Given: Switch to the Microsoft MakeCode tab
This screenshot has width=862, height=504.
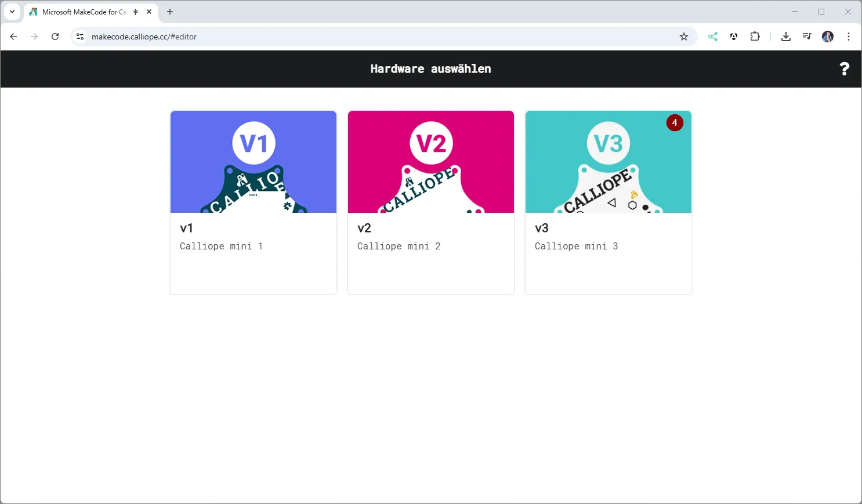Looking at the screenshot, I should (81, 12).
